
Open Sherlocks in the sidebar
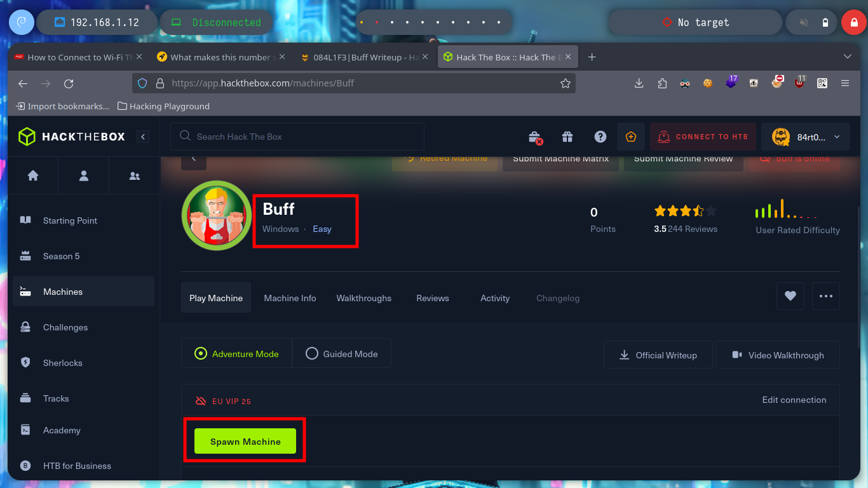(x=83, y=363)
